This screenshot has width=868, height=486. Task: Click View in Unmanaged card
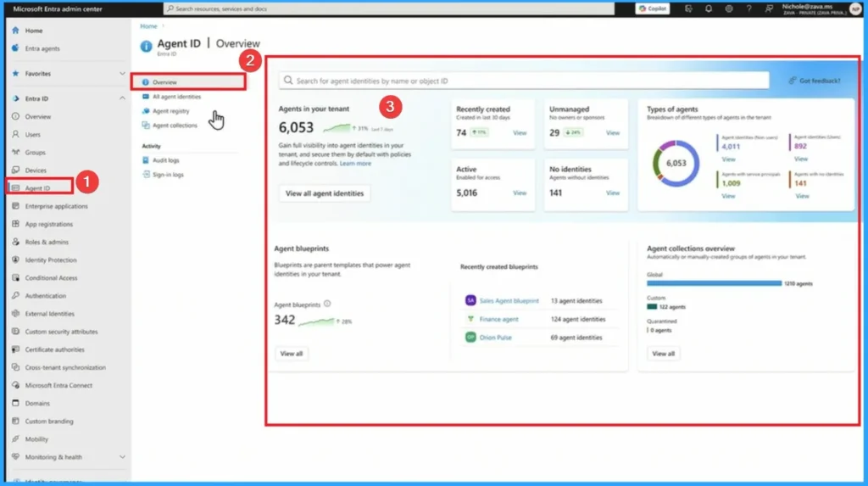(612, 133)
